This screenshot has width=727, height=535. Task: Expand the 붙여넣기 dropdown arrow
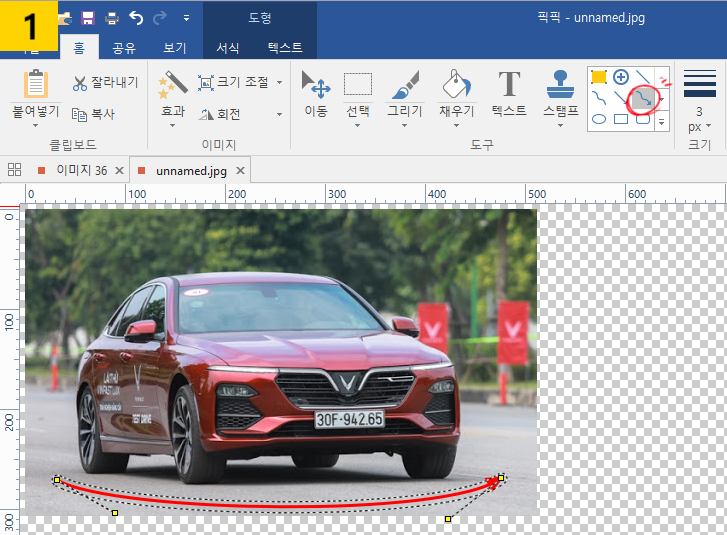tap(36, 125)
